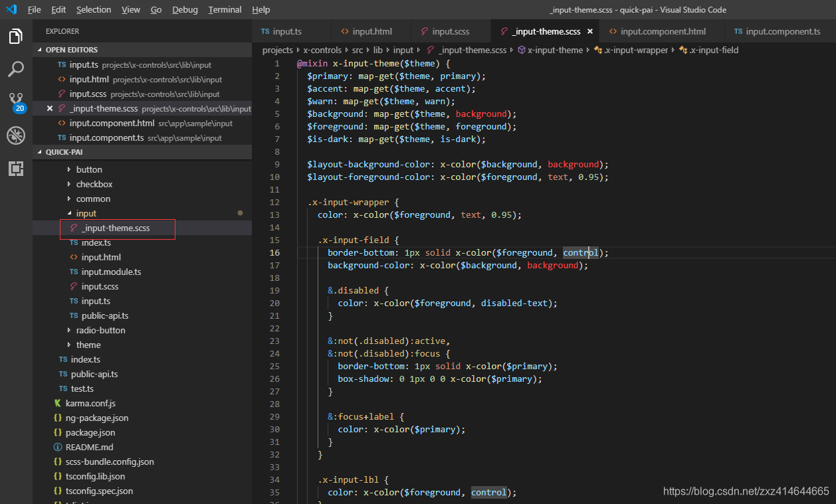The height and width of the screenshot is (504, 836).
Task: Click the x-controls breadcrumb segment
Action: pos(322,50)
